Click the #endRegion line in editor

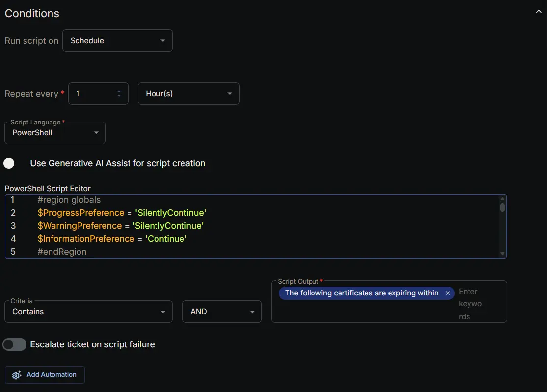tap(62, 252)
